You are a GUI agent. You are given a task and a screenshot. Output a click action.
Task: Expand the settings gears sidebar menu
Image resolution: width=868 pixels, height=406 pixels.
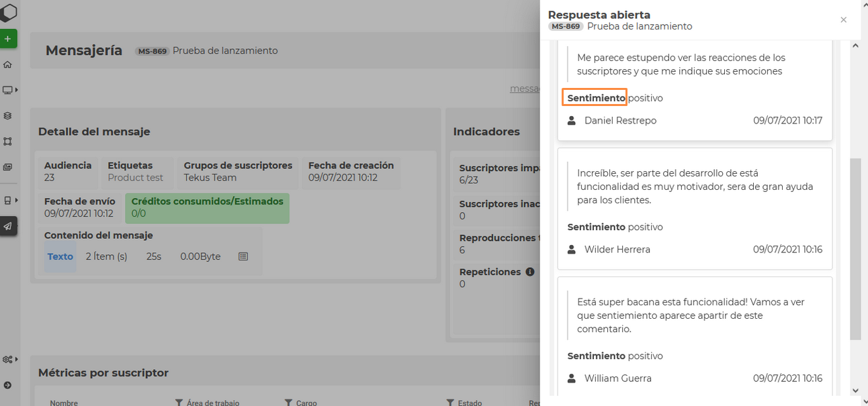[x=9, y=360]
